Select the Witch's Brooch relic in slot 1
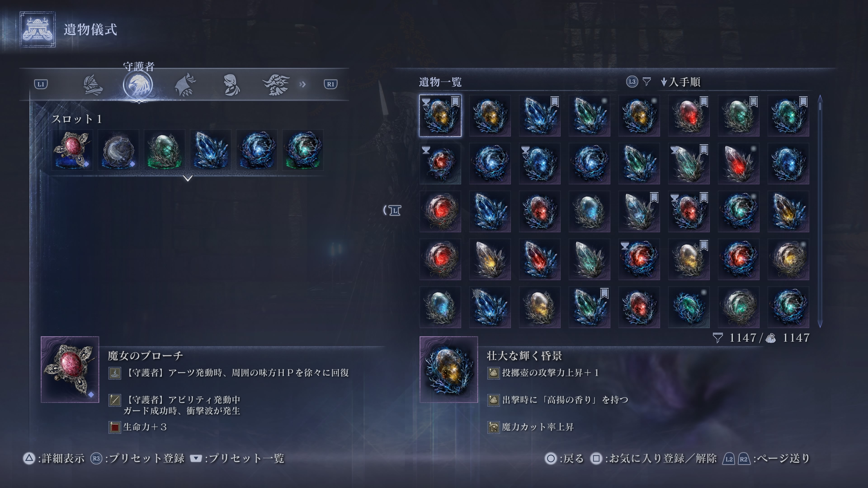Viewport: 868px width, 488px height. [72, 150]
